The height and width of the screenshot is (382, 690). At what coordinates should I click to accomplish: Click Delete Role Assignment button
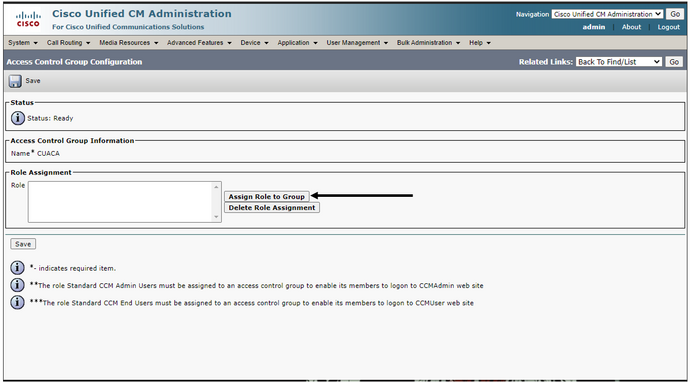coord(272,207)
